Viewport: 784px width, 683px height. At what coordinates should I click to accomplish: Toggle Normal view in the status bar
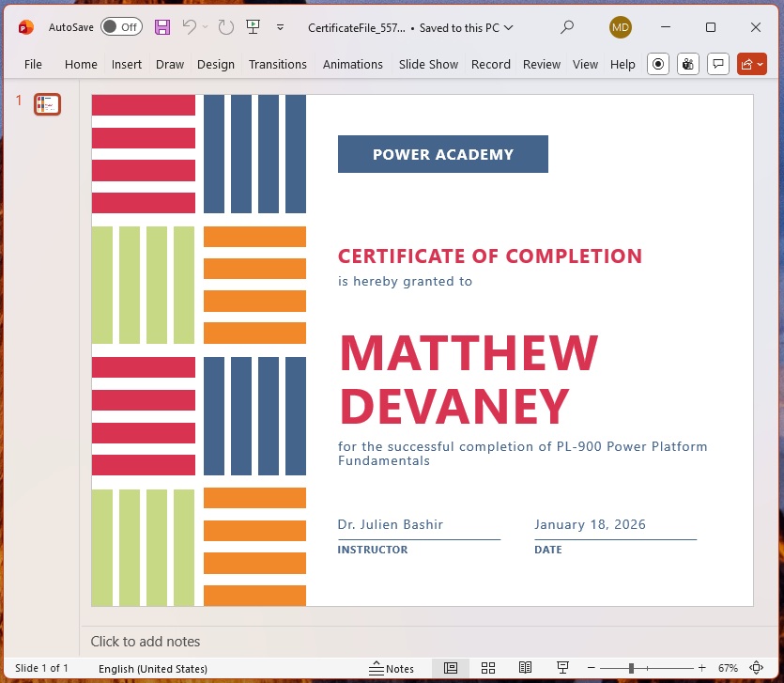[451, 668]
